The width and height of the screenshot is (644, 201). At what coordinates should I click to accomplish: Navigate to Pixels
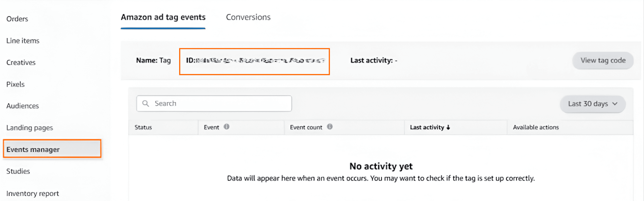click(x=15, y=84)
